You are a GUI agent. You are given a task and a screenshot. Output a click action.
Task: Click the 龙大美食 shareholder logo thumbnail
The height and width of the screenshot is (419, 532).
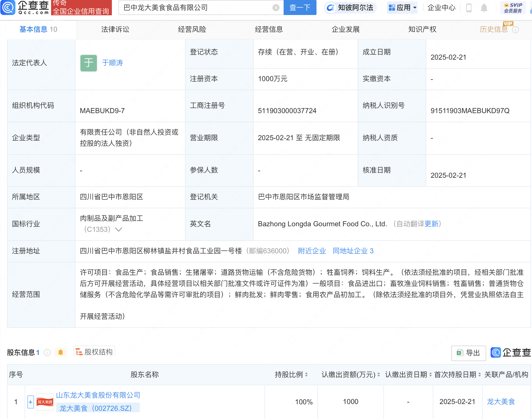pos(45,402)
